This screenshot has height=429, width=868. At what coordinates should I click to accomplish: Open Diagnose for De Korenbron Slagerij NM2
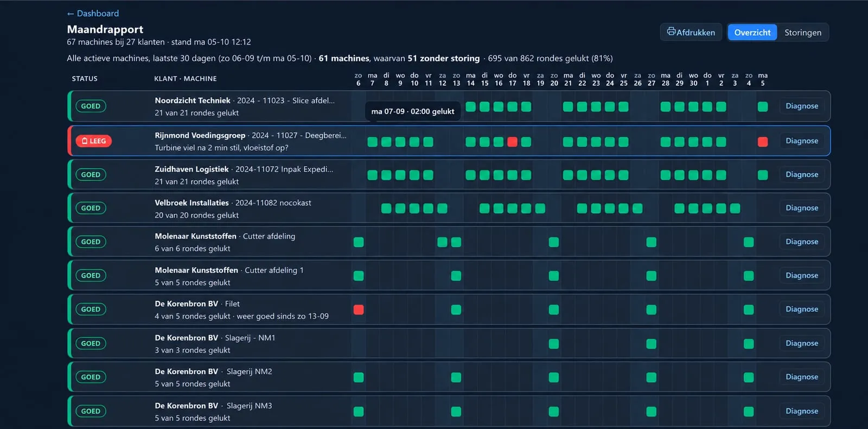pyautogui.click(x=802, y=377)
